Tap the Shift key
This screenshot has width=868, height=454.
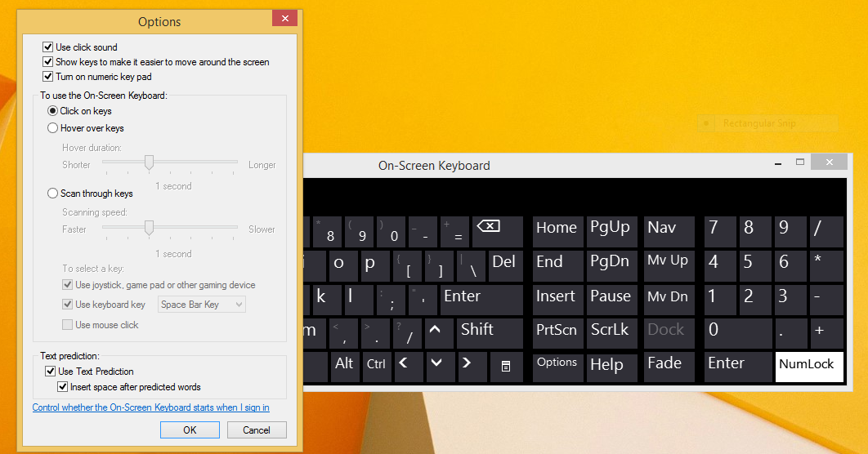coord(490,333)
